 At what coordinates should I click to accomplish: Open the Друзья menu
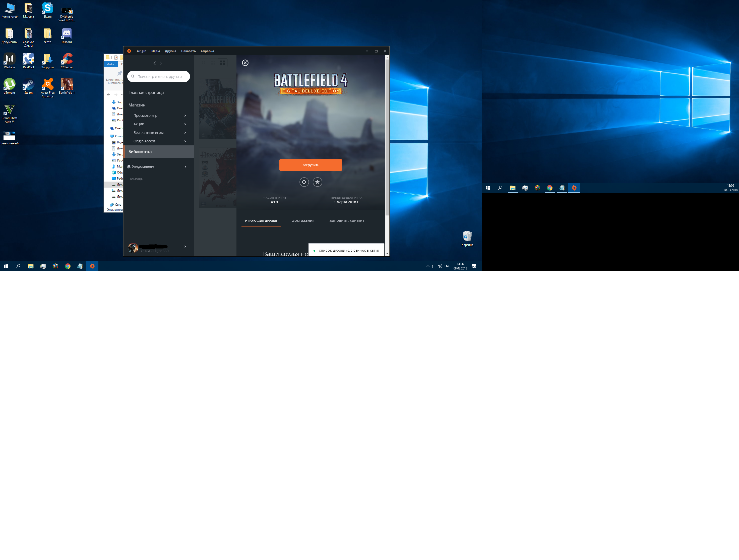(x=170, y=51)
